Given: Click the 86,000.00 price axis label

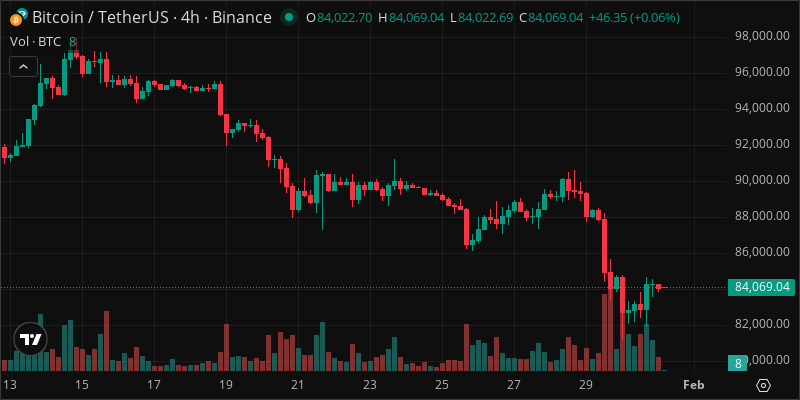Looking at the screenshot, I should [x=762, y=252].
